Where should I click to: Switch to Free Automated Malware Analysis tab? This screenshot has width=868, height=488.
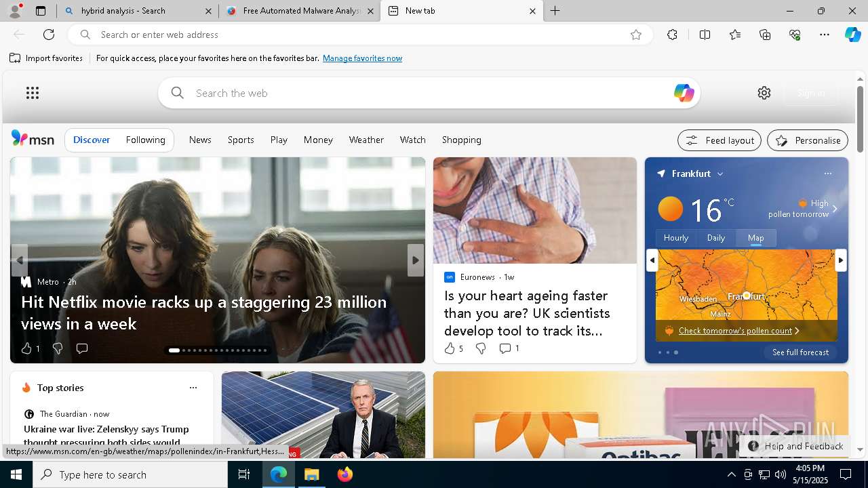(x=300, y=11)
